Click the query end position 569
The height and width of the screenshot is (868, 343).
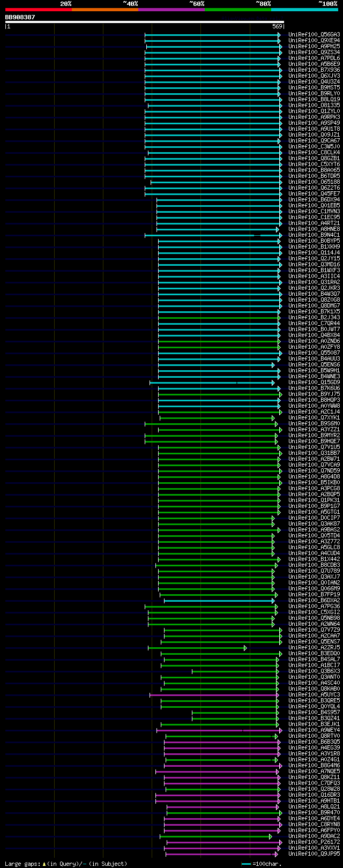coord(277,26)
